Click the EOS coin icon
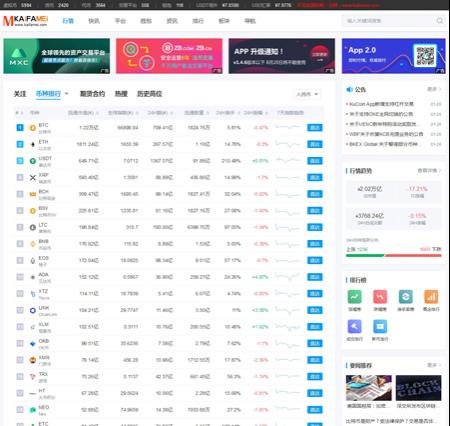Screen dimensions: 450x426 point(33,261)
